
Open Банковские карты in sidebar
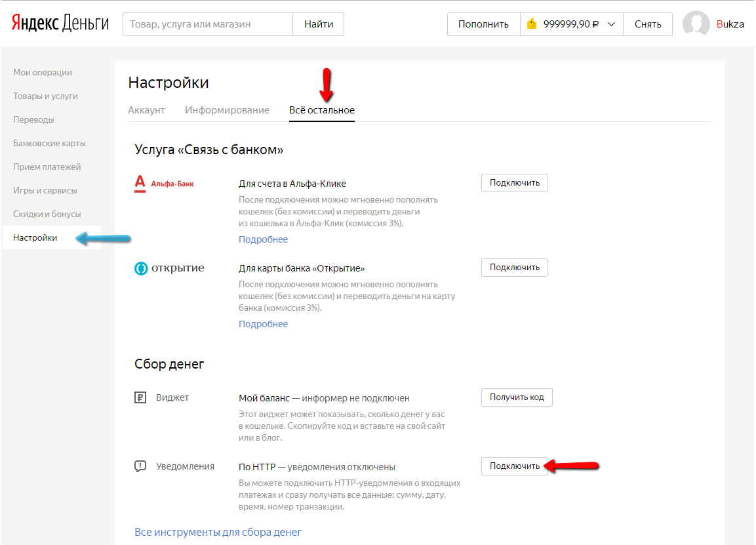49,143
